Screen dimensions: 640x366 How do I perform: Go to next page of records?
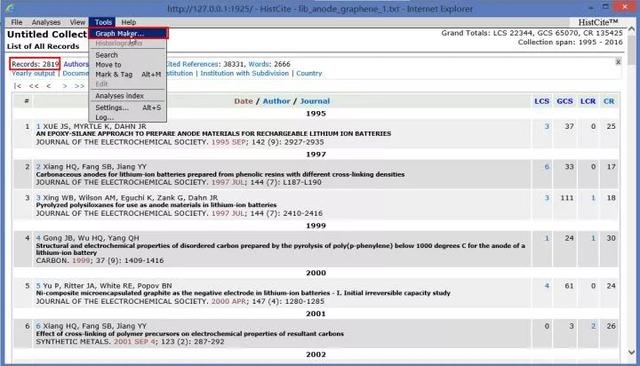(x=64, y=86)
